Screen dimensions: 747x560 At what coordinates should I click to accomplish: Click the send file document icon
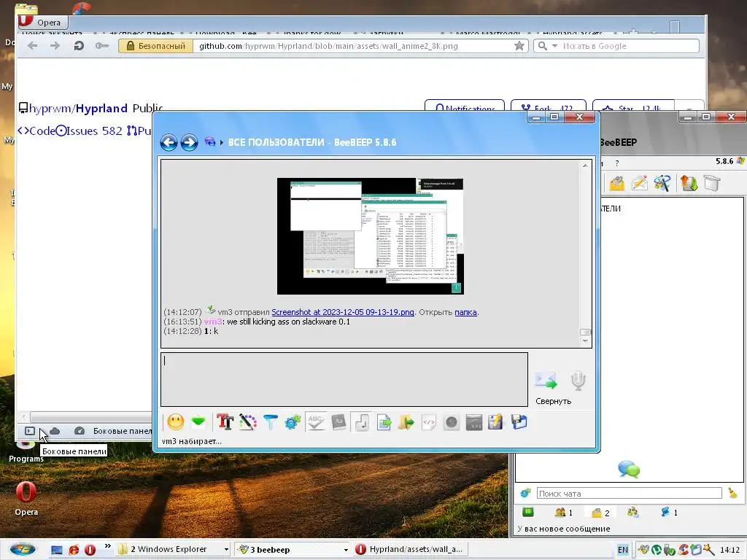[384, 422]
